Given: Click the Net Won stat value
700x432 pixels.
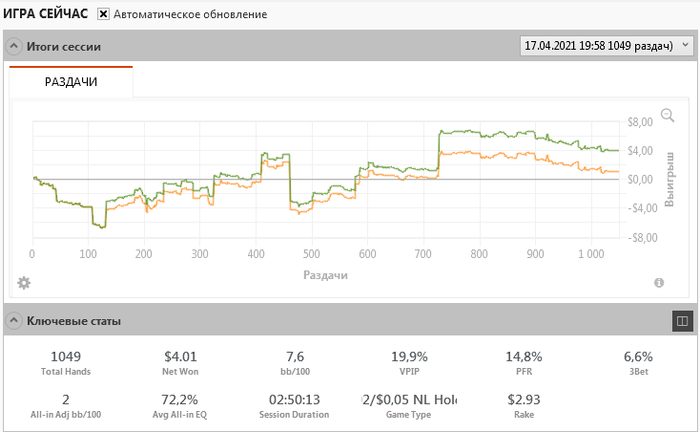Looking at the screenshot, I should coord(182,355).
